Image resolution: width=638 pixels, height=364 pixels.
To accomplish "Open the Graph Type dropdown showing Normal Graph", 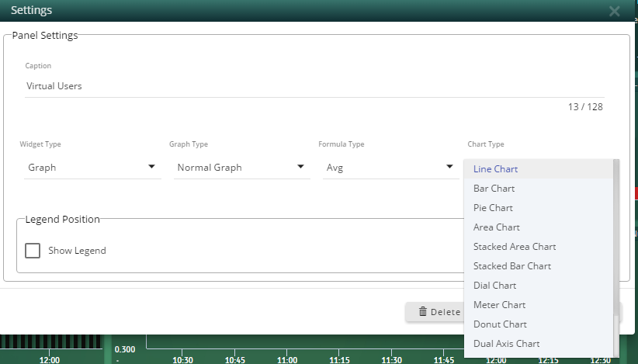I will 241,168.
